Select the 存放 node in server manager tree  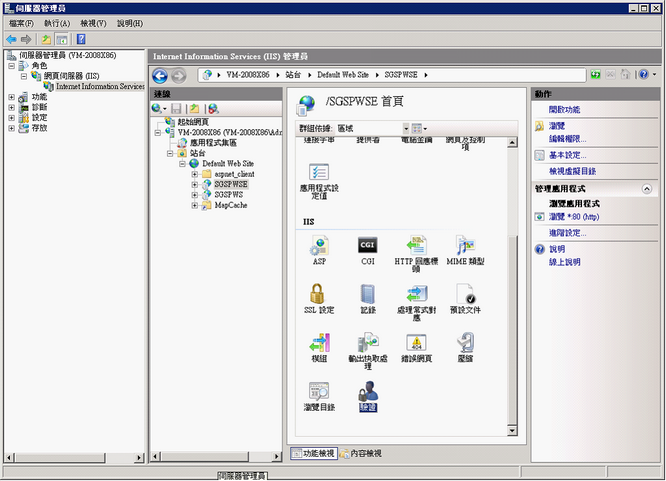(x=39, y=128)
